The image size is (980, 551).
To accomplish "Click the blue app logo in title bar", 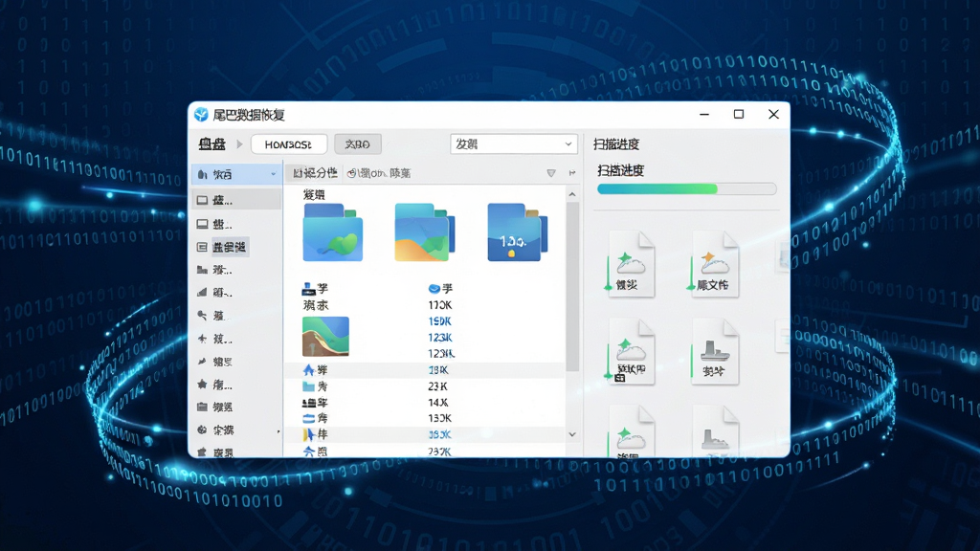I will point(201,115).
